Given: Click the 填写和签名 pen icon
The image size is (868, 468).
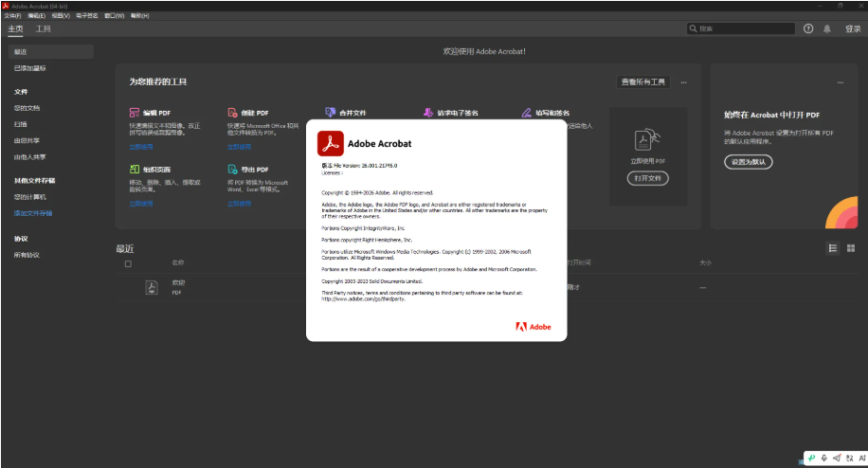Looking at the screenshot, I should point(527,113).
